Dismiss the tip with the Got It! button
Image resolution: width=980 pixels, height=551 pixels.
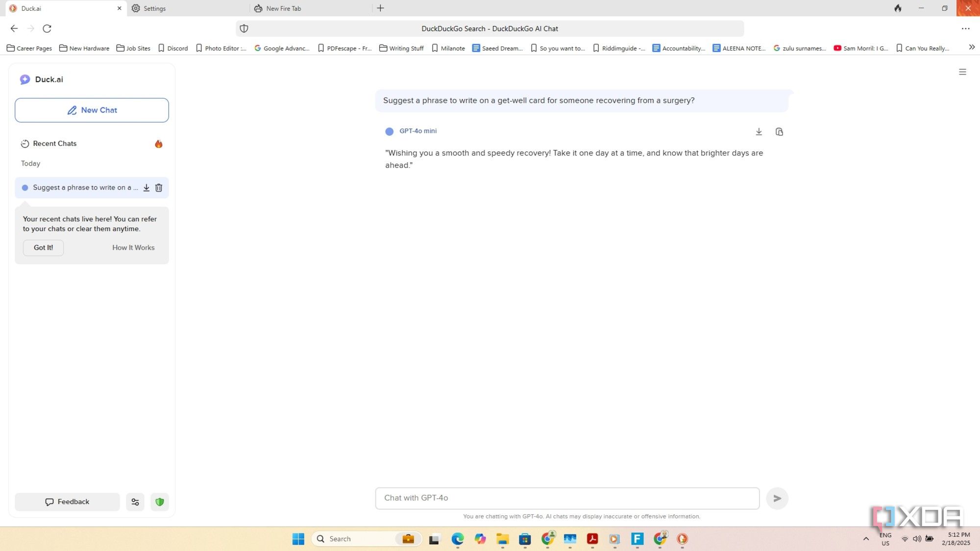[43, 248]
